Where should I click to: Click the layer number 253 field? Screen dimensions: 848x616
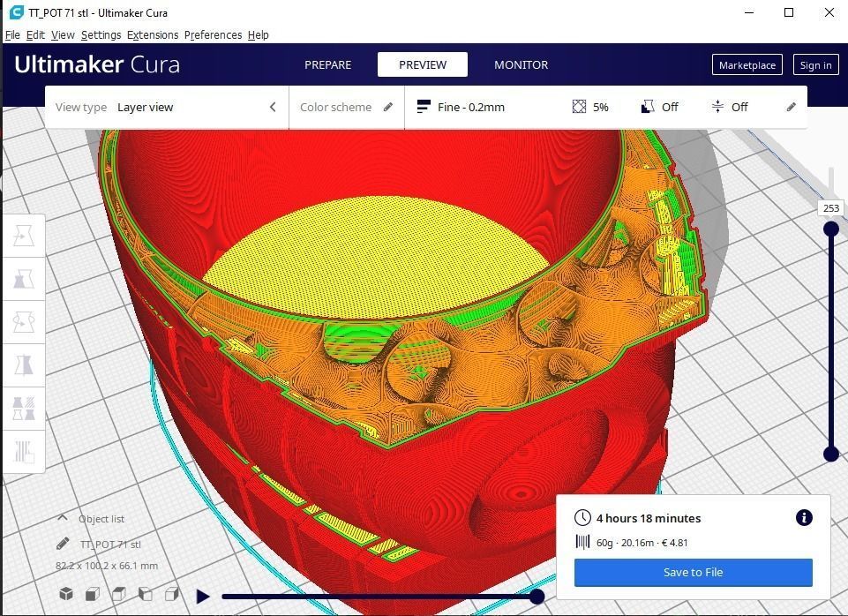click(831, 207)
